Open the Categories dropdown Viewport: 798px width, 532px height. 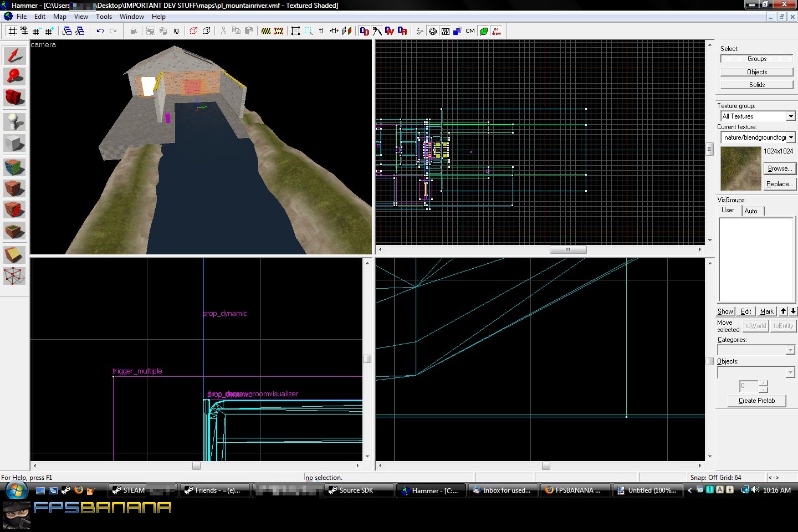coord(790,350)
